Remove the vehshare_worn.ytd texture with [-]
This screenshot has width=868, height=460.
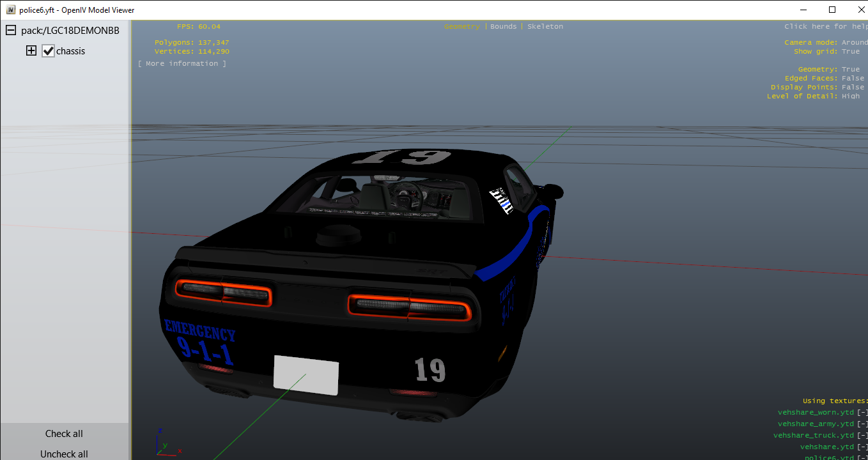[862, 413]
